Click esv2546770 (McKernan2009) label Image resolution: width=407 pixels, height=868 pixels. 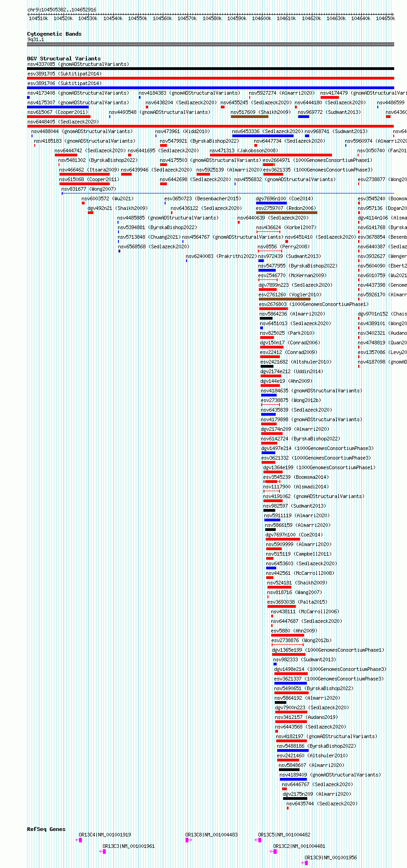pos(292,275)
